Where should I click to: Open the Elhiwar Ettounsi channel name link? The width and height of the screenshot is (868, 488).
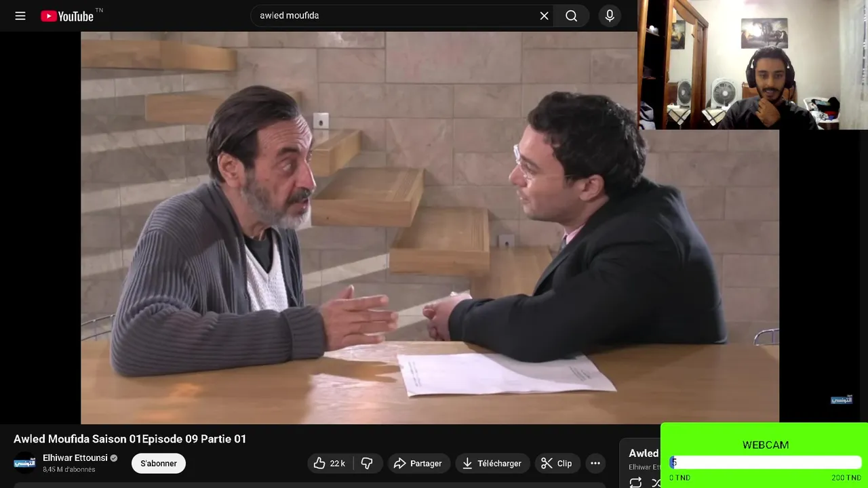(75, 458)
